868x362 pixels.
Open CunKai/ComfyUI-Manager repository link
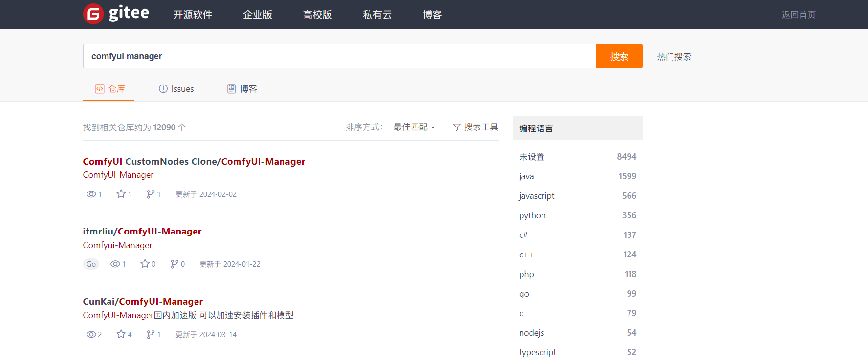143,301
